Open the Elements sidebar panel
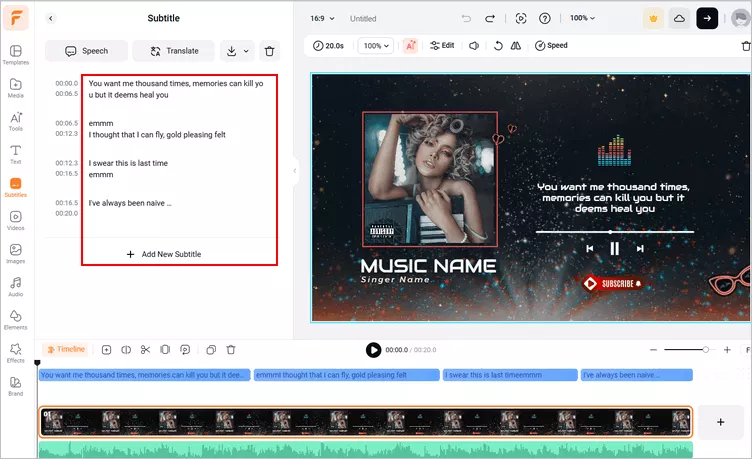The image size is (752, 459). point(15,319)
